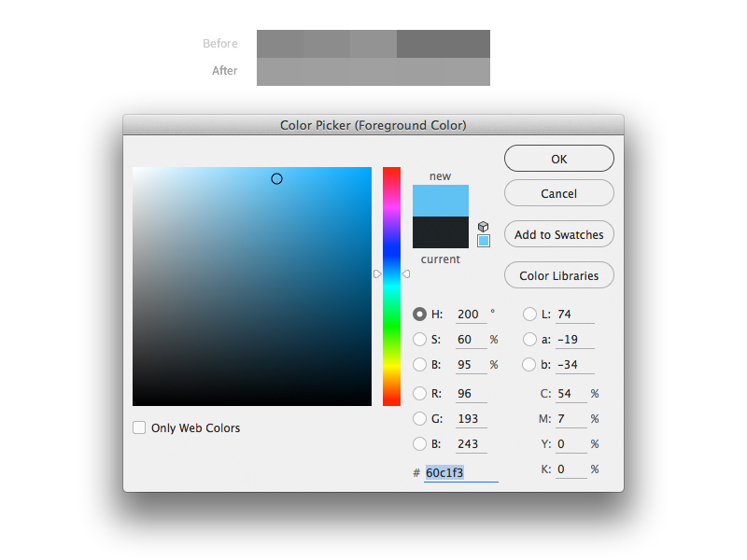The image size is (747, 560).
Task: Select the S saturation radio button
Action: [x=420, y=340]
